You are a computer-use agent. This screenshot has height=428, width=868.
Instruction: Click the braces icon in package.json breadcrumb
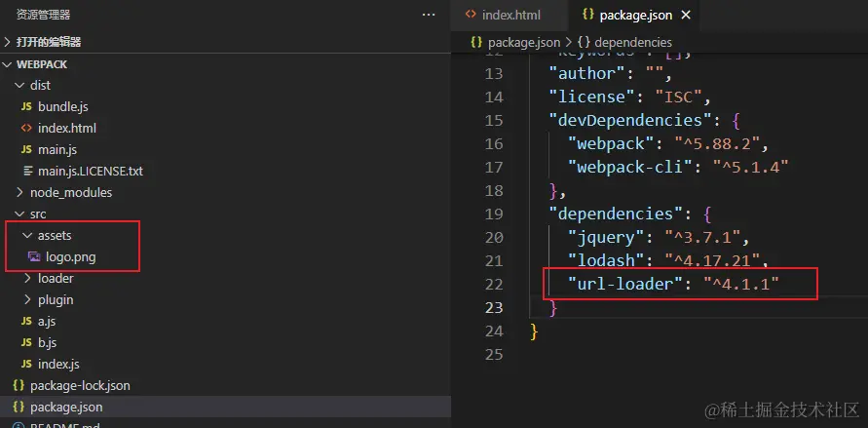pos(476,42)
